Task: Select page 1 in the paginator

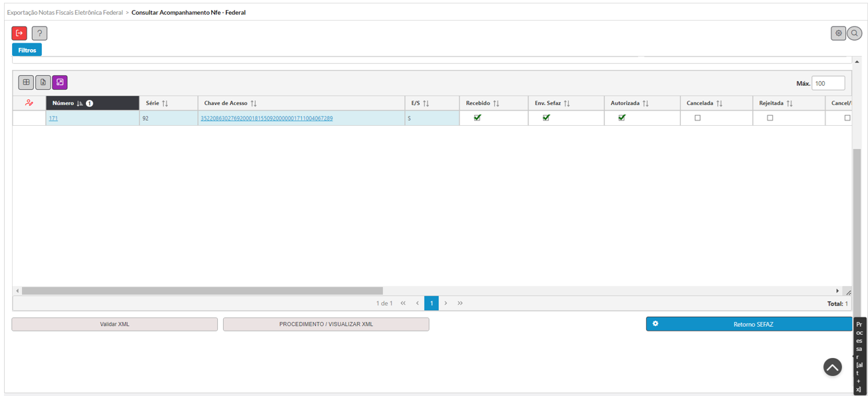Action: click(x=431, y=303)
